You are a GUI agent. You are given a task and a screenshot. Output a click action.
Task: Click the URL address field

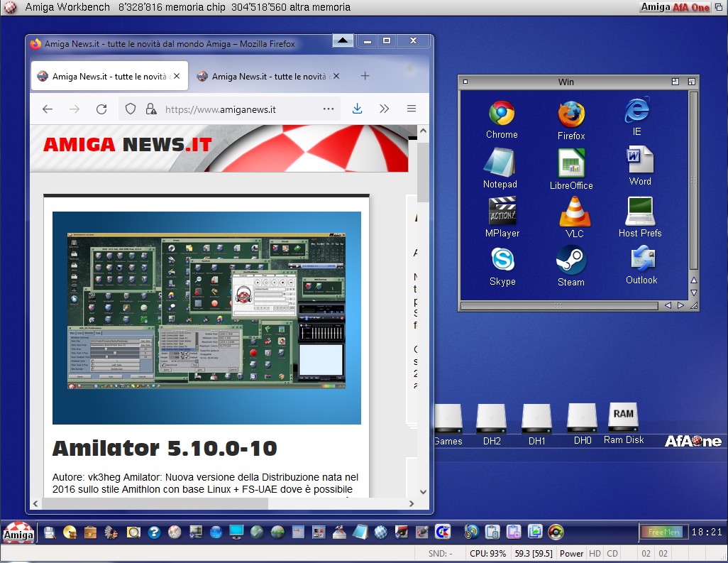click(x=234, y=109)
